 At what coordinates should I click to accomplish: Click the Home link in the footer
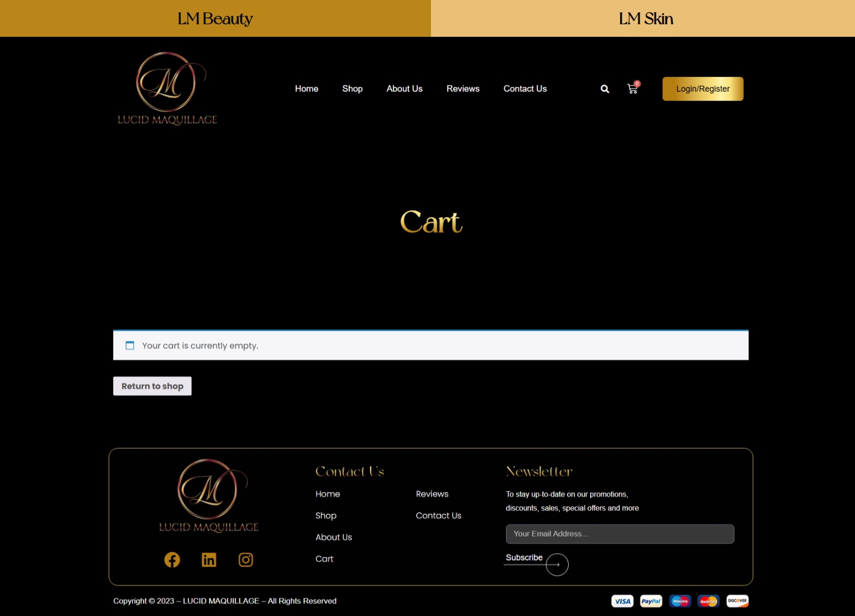[x=327, y=494]
